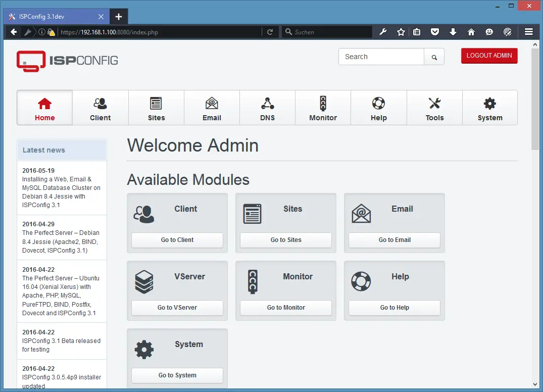This screenshot has width=543, height=392.
Task: Bookmark page with star icon
Action: [x=401, y=32]
